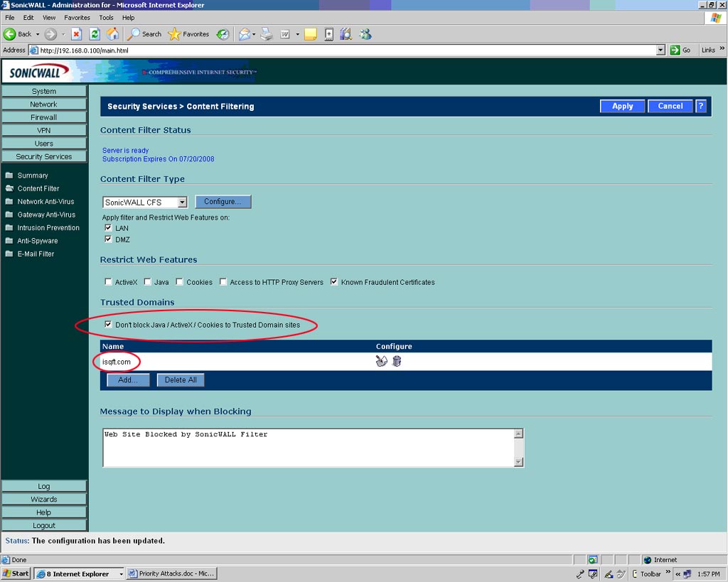Screen dimensions: 728x582
Task: Open the Favorites menu
Action: tap(77, 18)
